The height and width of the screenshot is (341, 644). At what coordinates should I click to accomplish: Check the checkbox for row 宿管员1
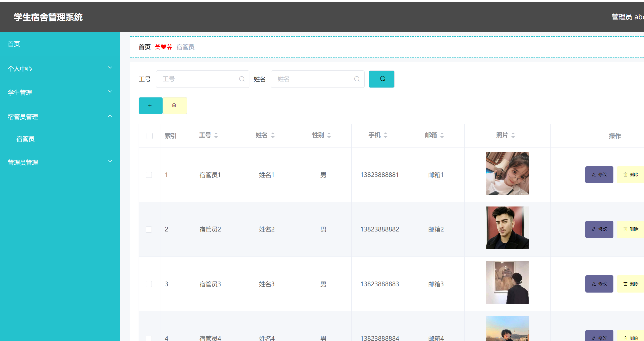coord(149,175)
